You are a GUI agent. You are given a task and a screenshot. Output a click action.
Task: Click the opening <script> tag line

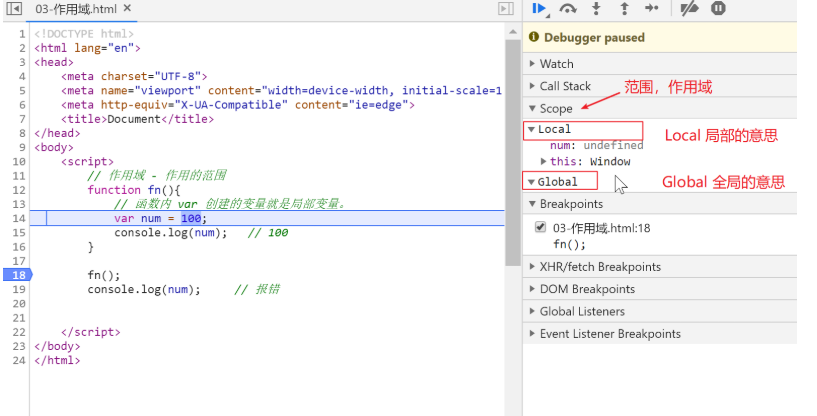click(x=87, y=162)
